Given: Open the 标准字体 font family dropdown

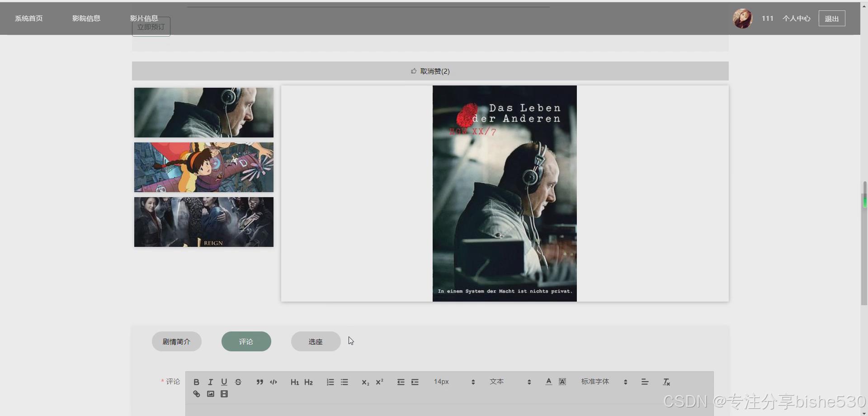Looking at the screenshot, I should coord(604,382).
